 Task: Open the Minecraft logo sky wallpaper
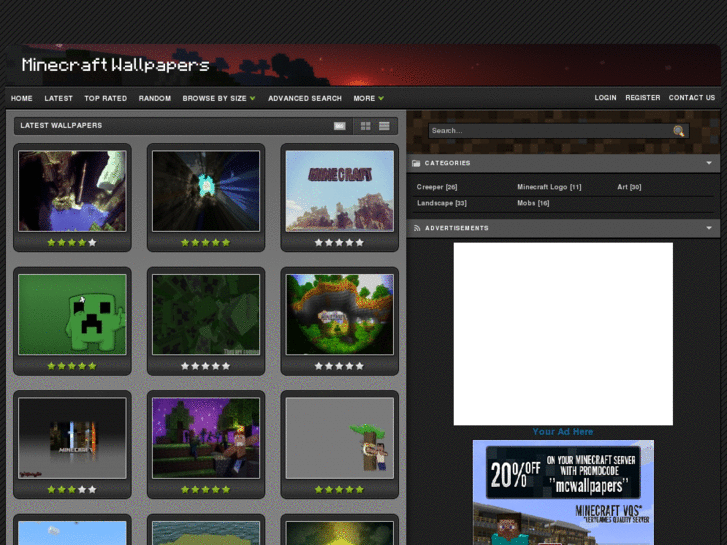(340, 191)
